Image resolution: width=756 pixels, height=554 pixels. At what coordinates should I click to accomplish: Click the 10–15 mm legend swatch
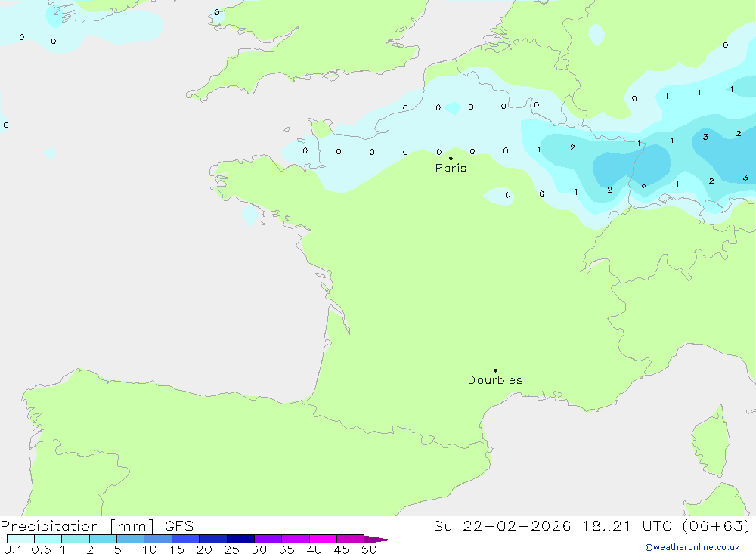(158, 539)
